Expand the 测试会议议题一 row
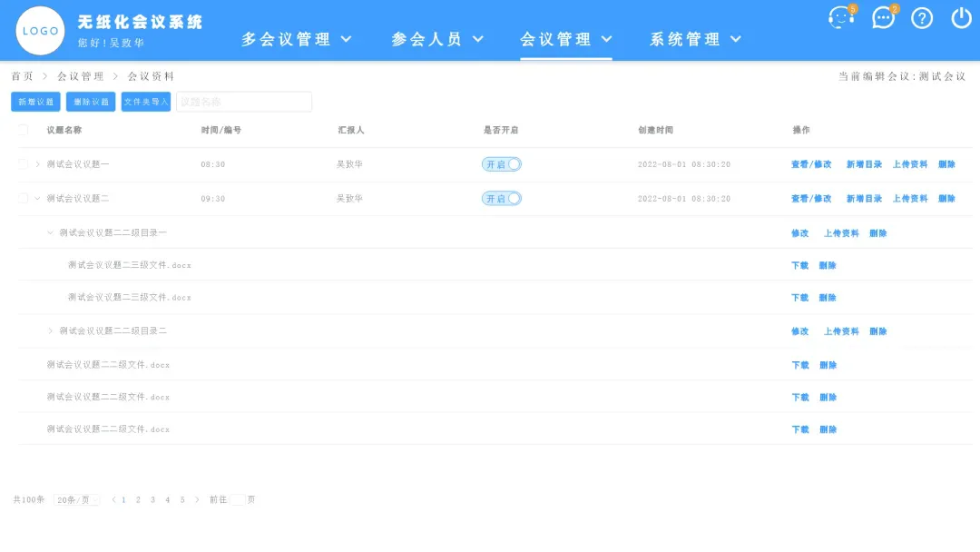Screen dimensions: 980x552 coord(38,164)
